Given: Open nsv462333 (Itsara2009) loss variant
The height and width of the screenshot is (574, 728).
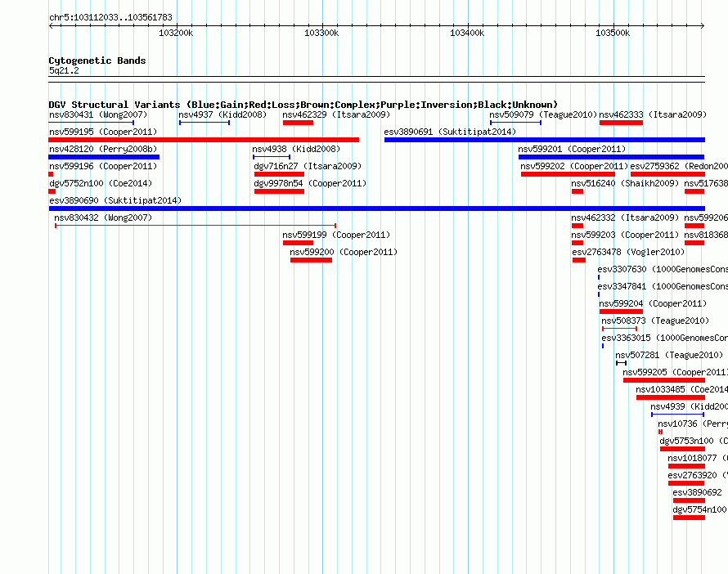Looking at the screenshot, I should tap(621, 123).
